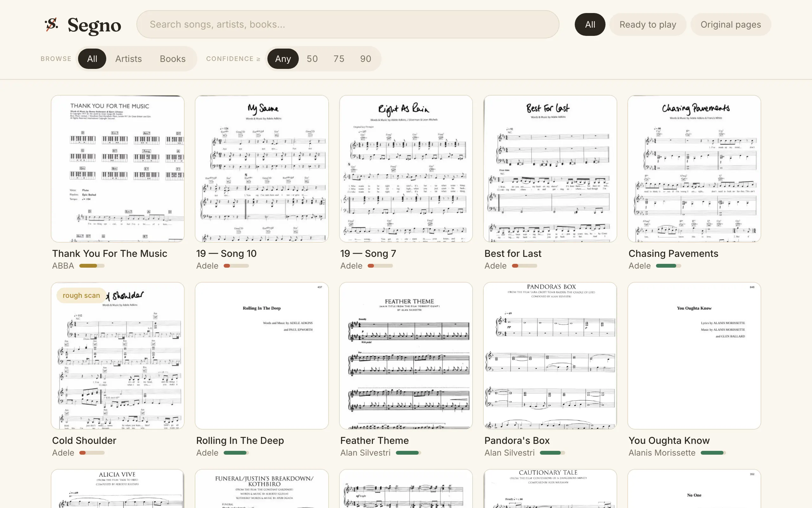Click the rough scan badge on Cold Shoulder
The width and height of the screenshot is (812, 508).
click(x=81, y=295)
